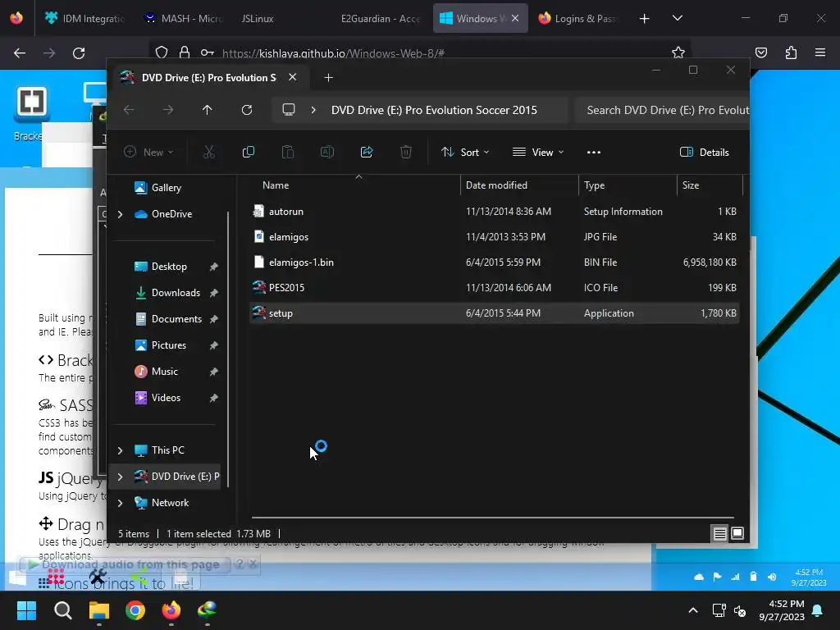Screen dimensions: 840x630
Task: Expand the This PC tree node
Action: tap(120, 450)
